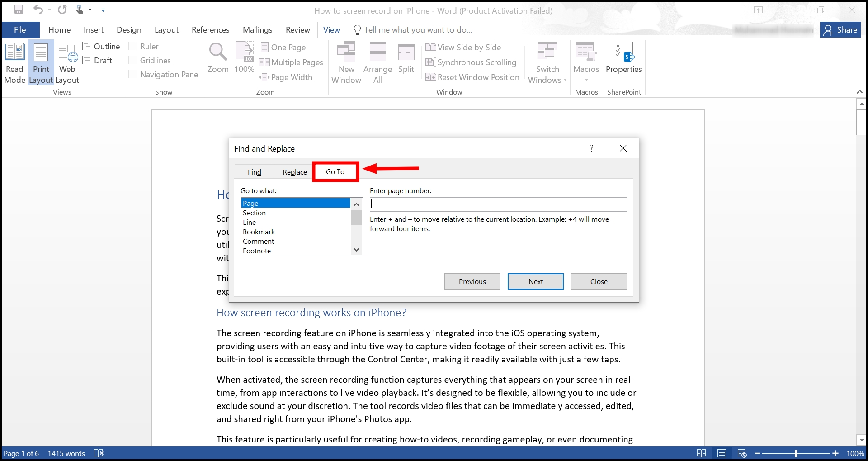
Task: Switch to Read Mode view
Action: click(14, 63)
